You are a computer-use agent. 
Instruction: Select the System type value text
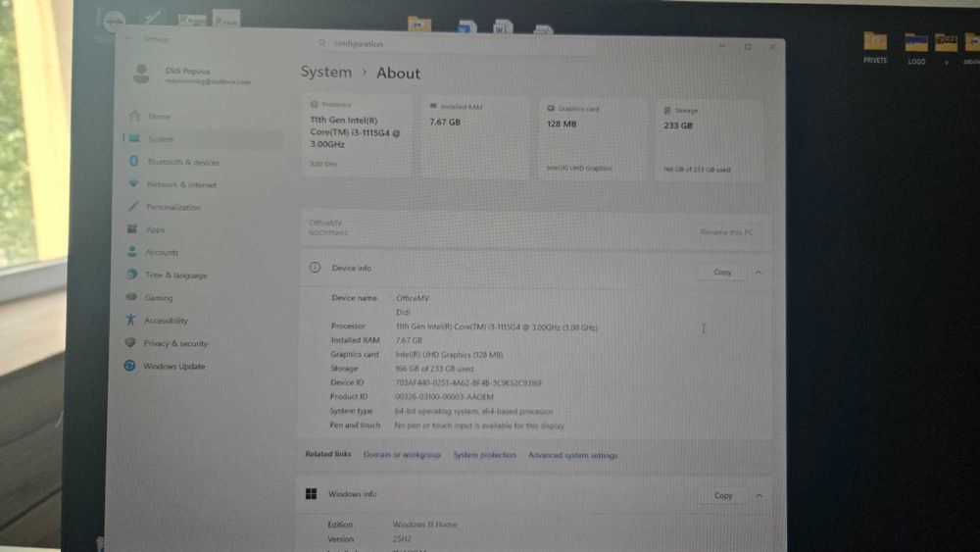pos(473,411)
